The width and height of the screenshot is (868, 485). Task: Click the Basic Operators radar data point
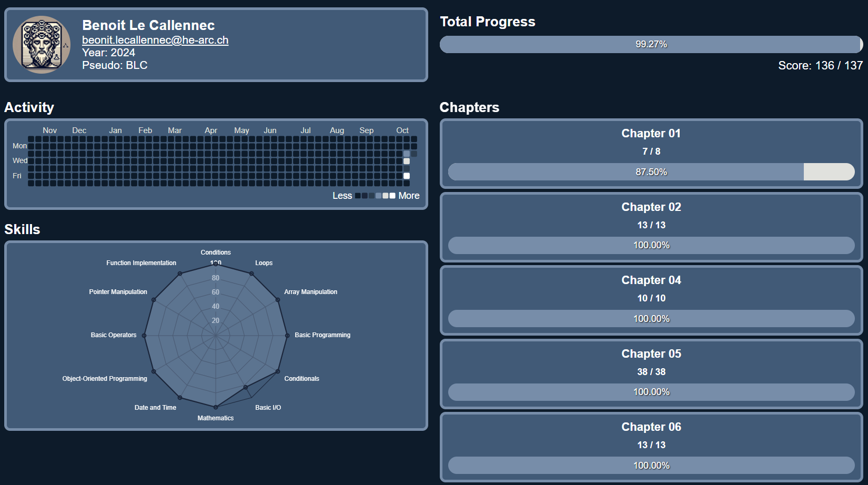pos(144,335)
